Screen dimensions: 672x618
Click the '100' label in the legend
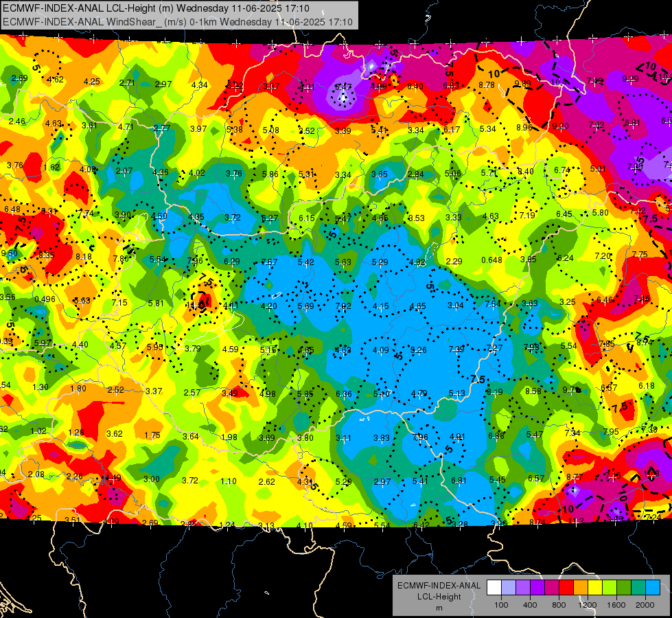tap(501, 605)
